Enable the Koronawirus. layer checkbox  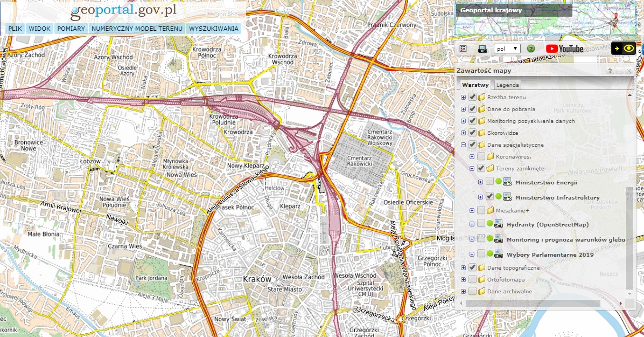coord(481,156)
